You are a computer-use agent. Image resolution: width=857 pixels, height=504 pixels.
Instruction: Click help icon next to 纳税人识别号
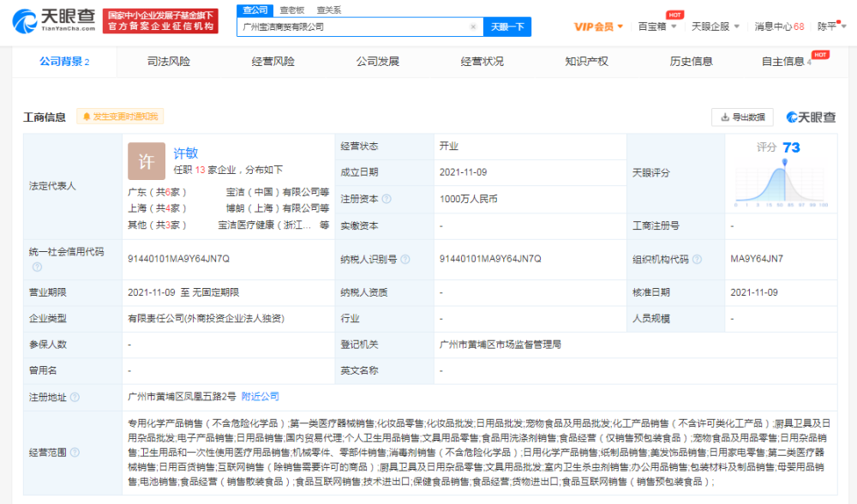point(405,259)
